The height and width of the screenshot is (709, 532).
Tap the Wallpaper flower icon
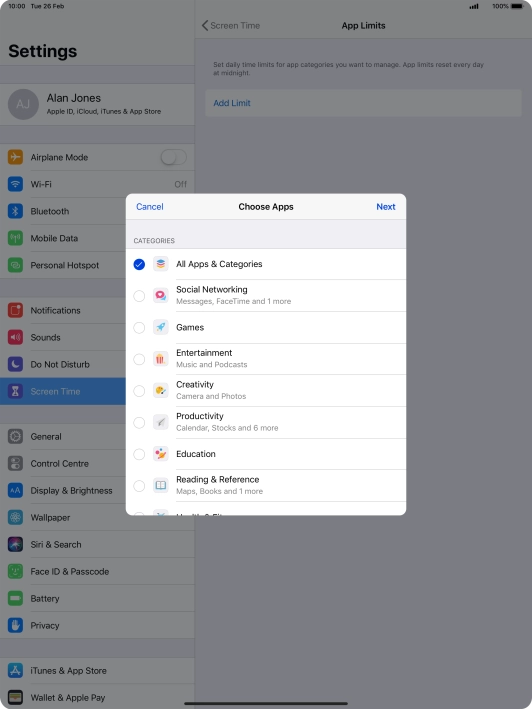15,517
